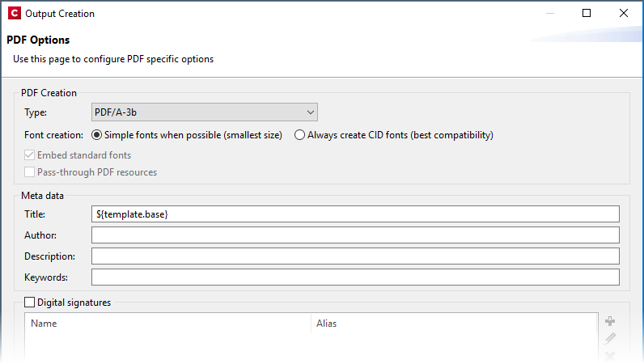
Task: Click the add signature plus icon
Action: (610, 322)
